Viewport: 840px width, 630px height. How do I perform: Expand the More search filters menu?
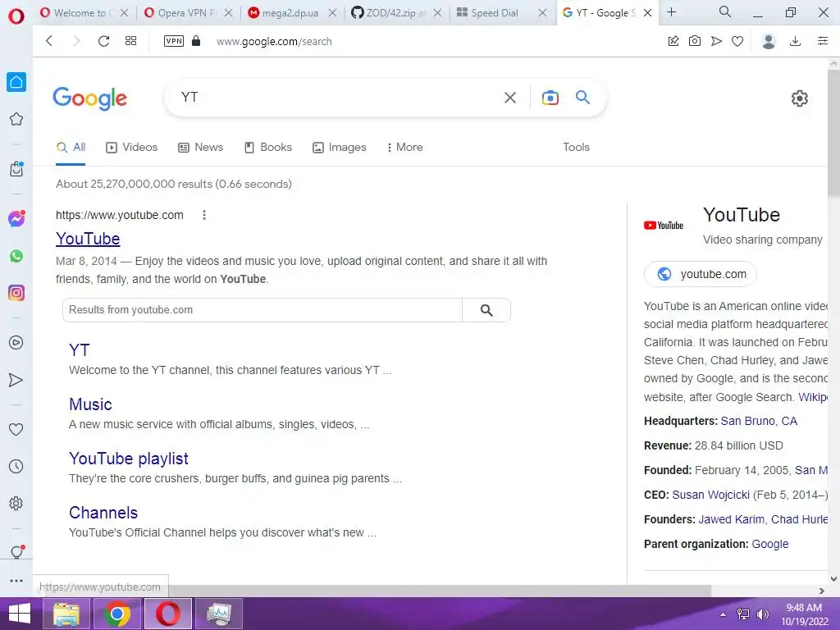click(x=404, y=148)
